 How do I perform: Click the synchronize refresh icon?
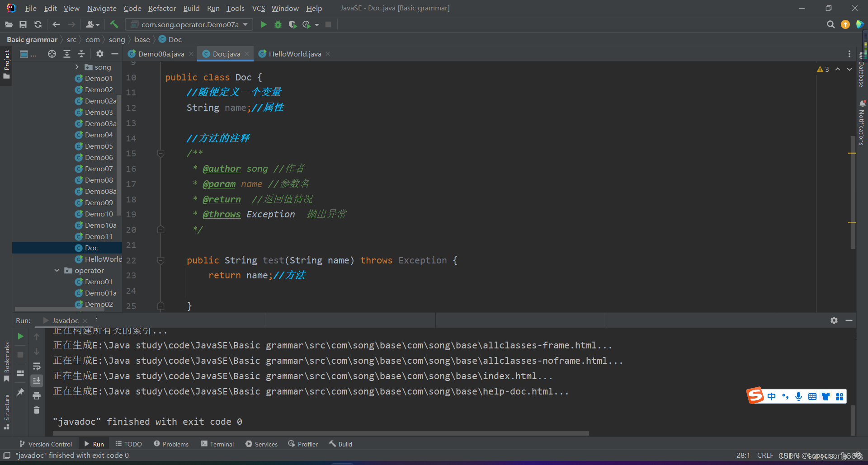[x=38, y=24]
